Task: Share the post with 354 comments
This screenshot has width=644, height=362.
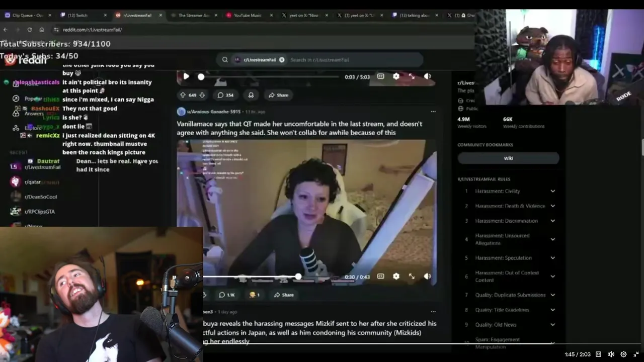Action: (x=278, y=95)
